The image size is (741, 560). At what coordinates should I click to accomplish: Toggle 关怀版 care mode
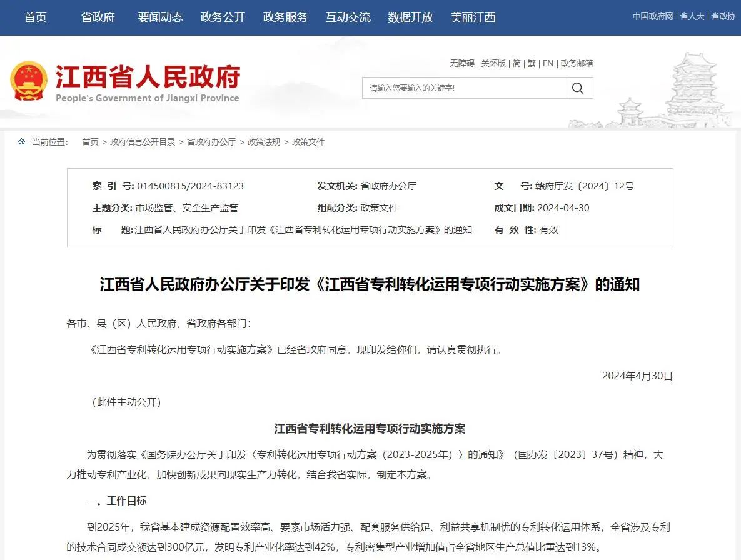493,63
